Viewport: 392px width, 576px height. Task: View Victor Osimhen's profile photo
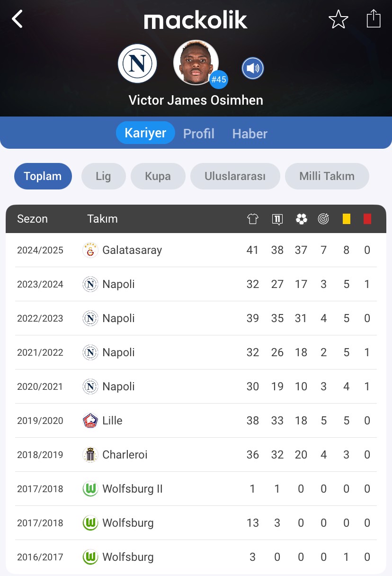coord(196,63)
